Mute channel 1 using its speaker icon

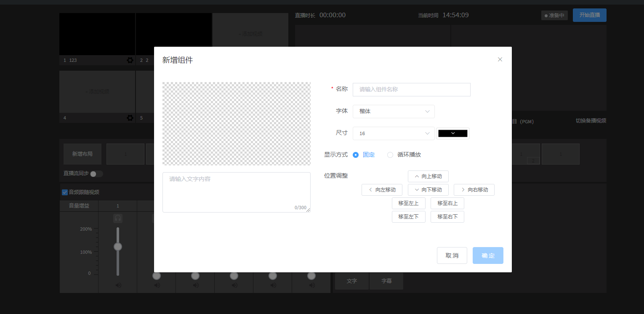(x=118, y=285)
